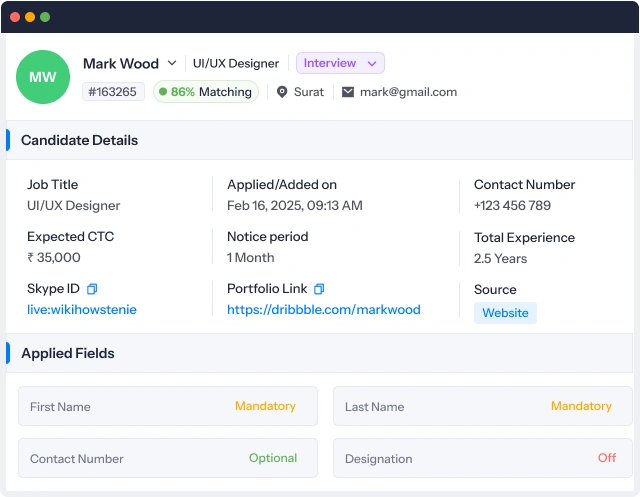This screenshot has height=497, width=640.
Task: Click the Surat location text
Action: 309,92
